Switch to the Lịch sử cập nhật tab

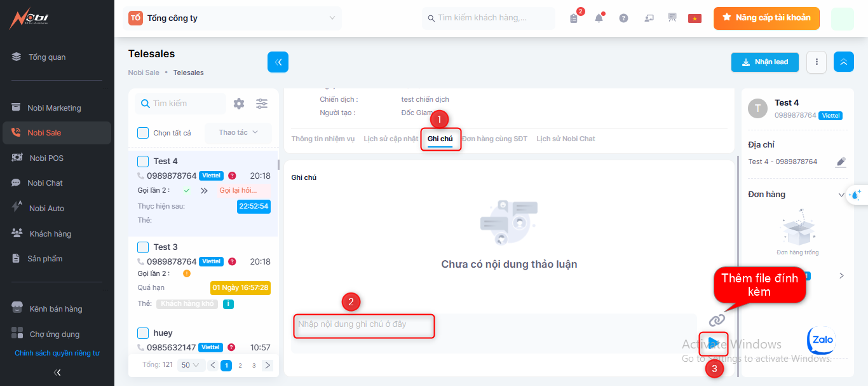click(x=391, y=139)
